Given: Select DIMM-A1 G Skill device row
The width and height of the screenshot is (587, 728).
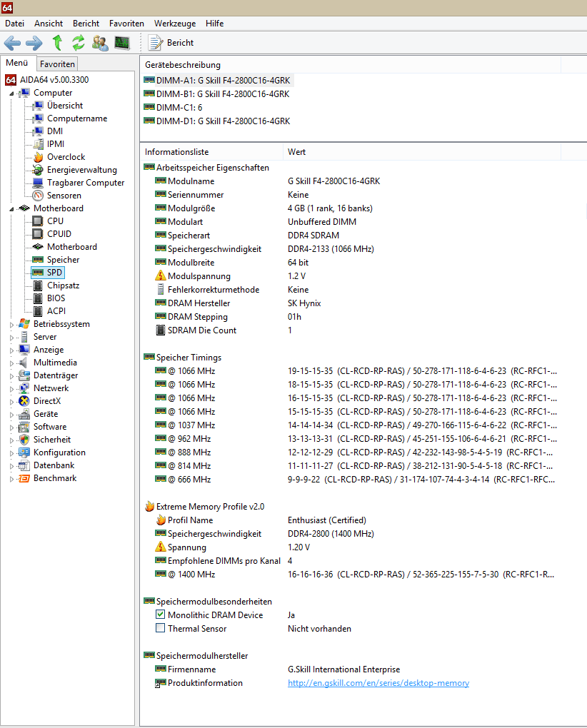Looking at the screenshot, I should coord(217,81).
